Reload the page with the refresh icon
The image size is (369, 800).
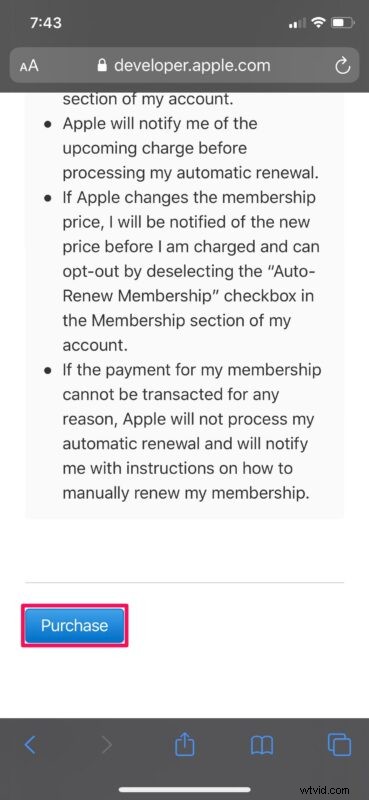(342, 66)
